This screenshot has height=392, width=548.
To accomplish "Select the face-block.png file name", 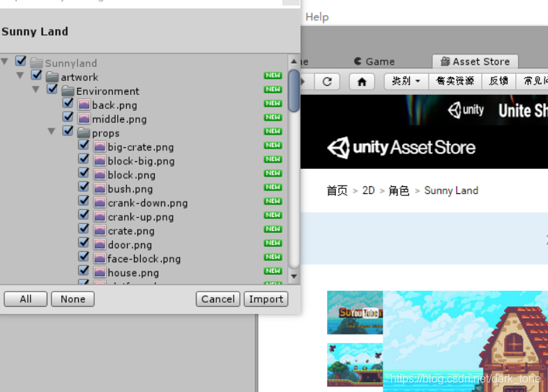I will [x=144, y=259].
